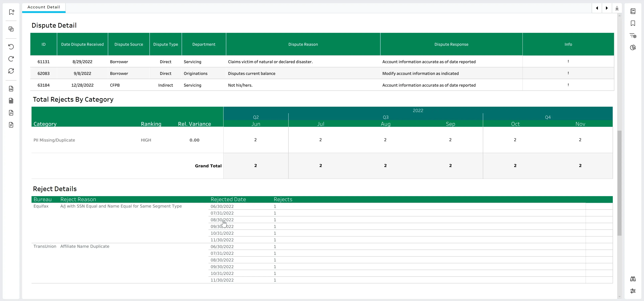Open the filter settings icon
The image size is (644, 301).
(633, 36)
